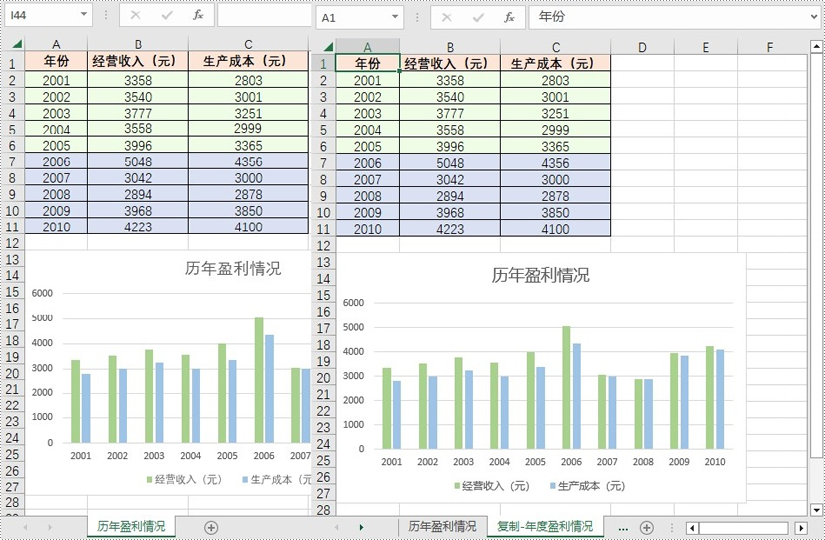Click left arrow of horizontal scrollbar
825x540 pixels.
point(692,528)
